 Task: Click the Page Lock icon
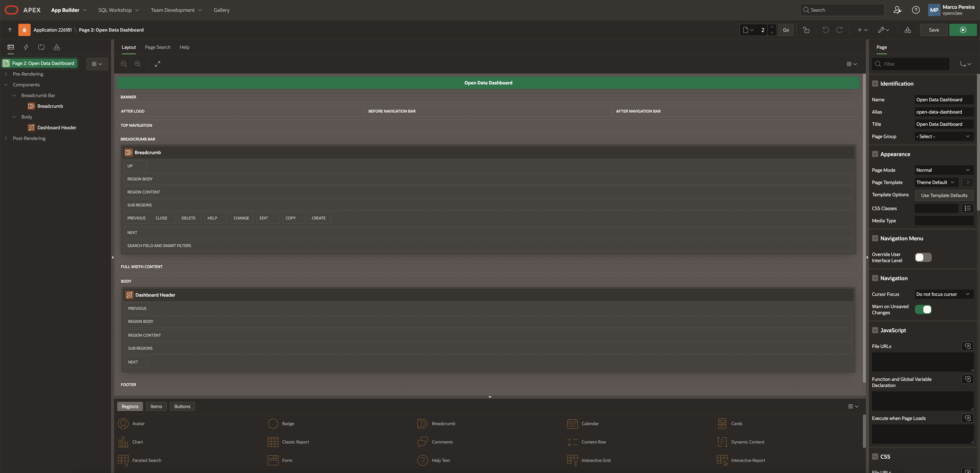806,30
